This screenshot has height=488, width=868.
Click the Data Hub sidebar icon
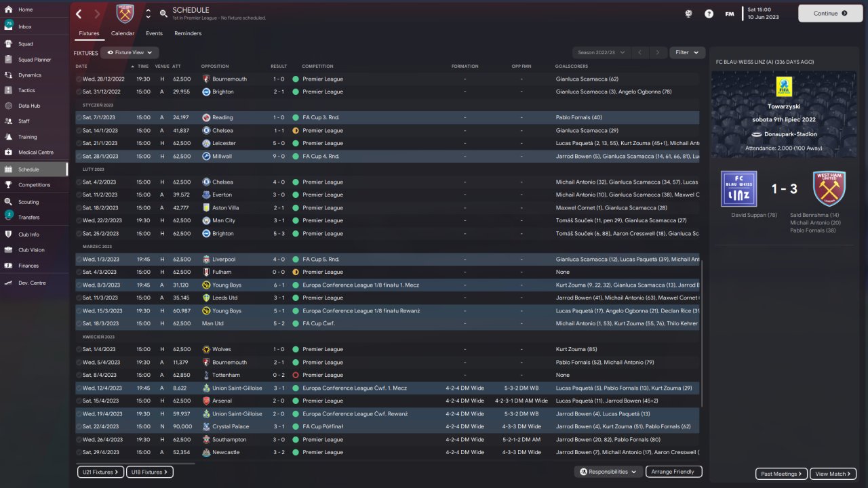8,106
